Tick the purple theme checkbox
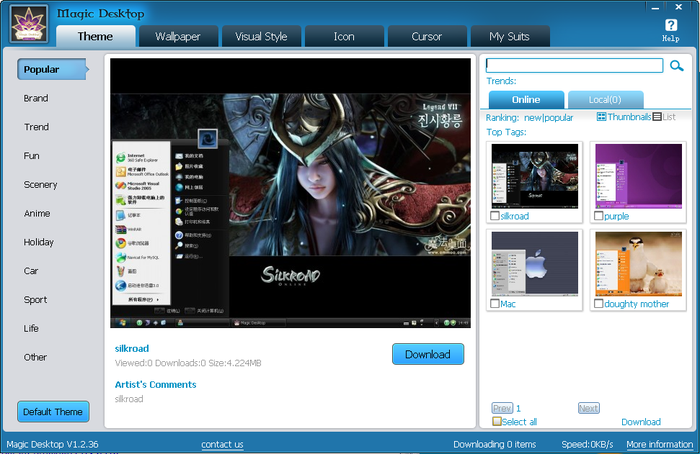This screenshot has width=700, height=454. 598,216
